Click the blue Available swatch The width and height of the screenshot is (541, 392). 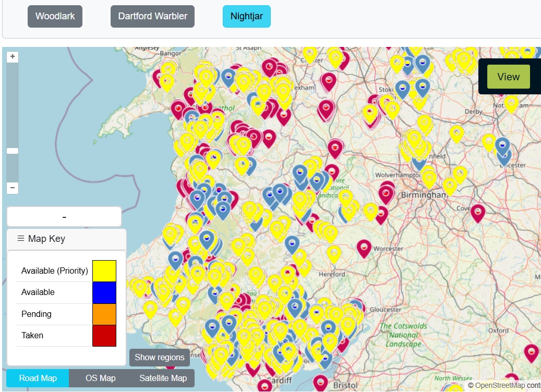click(104, 293)
